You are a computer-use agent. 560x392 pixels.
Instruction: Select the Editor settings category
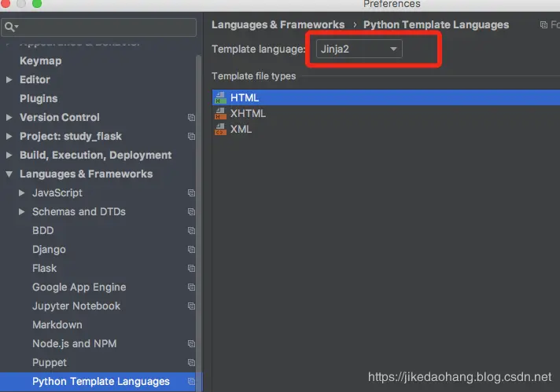[35, 79]
